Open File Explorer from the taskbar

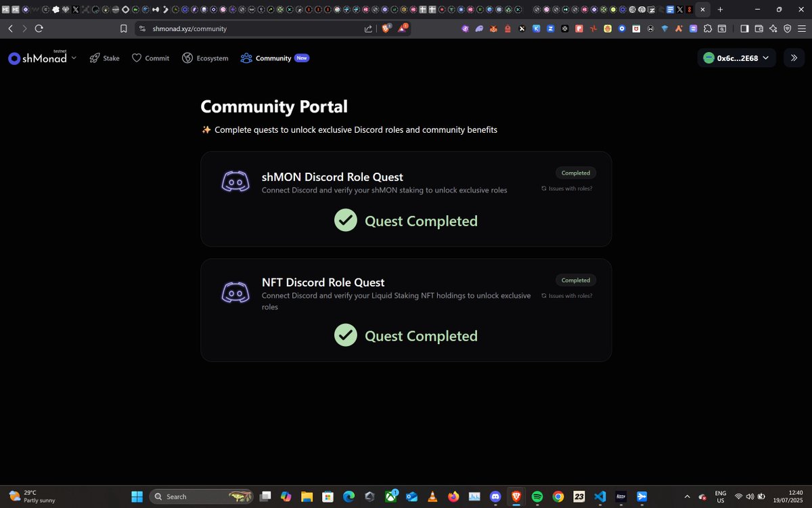(x=306, y=496)
